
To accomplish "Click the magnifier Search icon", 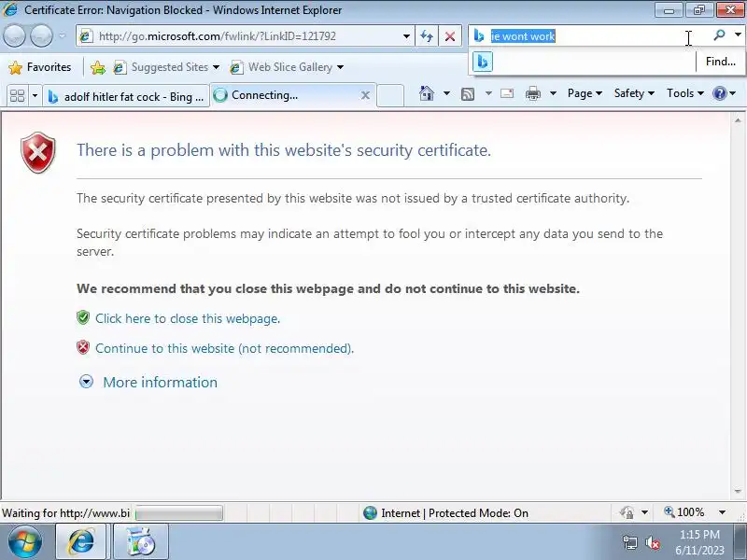I will pos(719,35).
